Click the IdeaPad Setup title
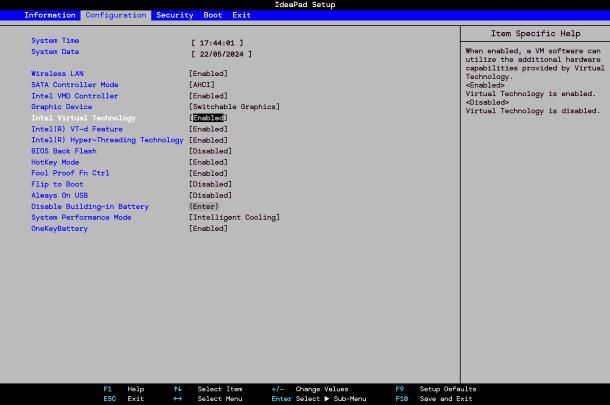The width and height of the screenshot is (610, 405). click(x=305, y=5)
